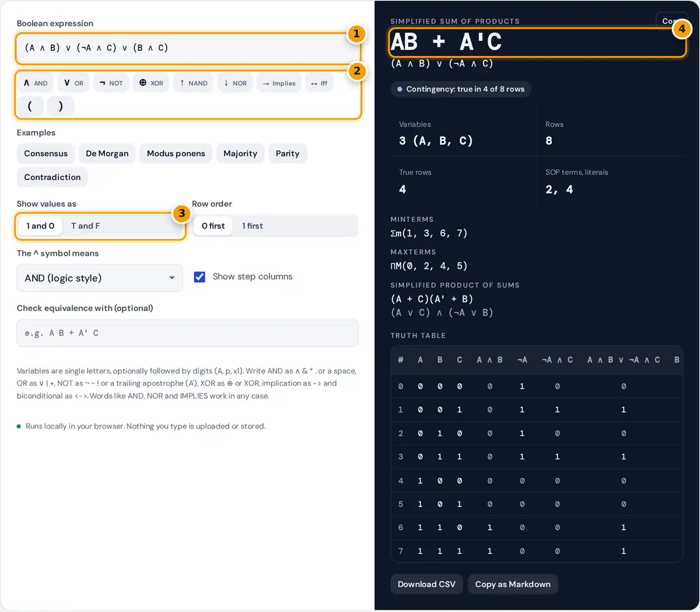700x612 pixels.
Task: Open the ^ symbol meaning dropdown
Action: (x=100, y=278)
